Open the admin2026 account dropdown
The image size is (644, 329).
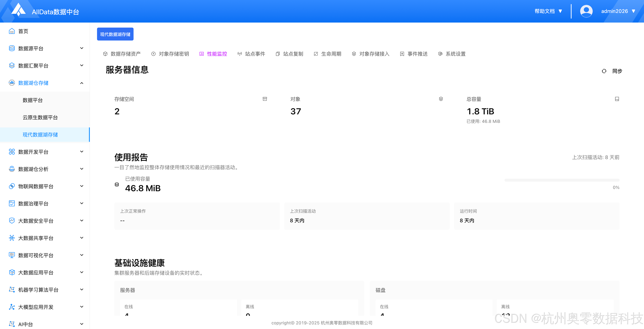pyautogui.click(x=618, y=11)
